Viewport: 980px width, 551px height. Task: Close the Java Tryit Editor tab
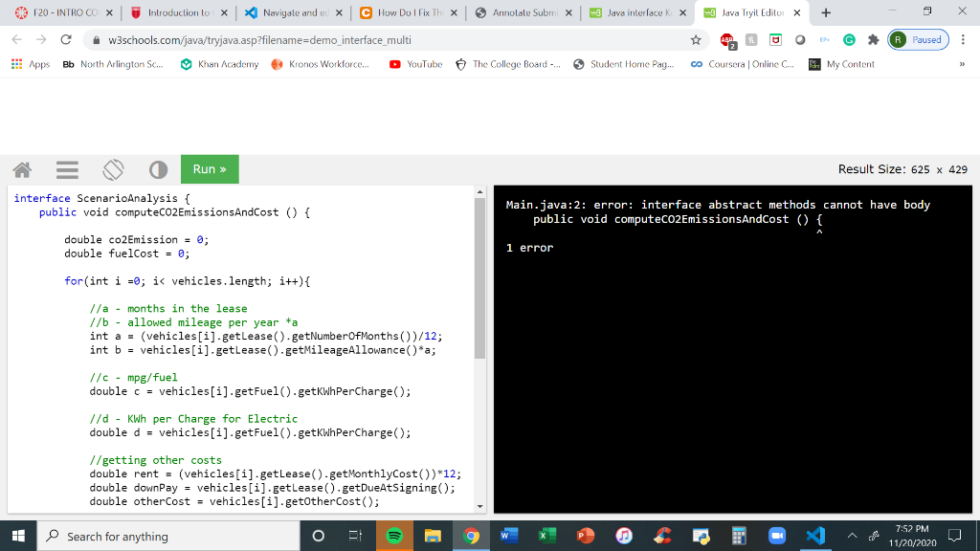click(797, 12)
